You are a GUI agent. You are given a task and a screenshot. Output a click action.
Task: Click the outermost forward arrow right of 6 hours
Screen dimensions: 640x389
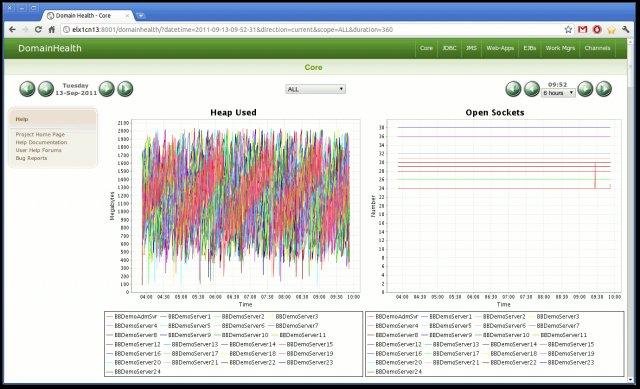click(604, 89)
